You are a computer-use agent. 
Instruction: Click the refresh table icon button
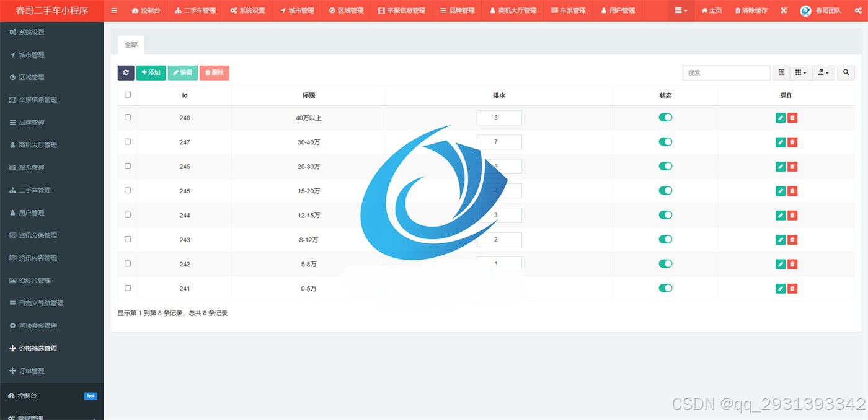126,72
